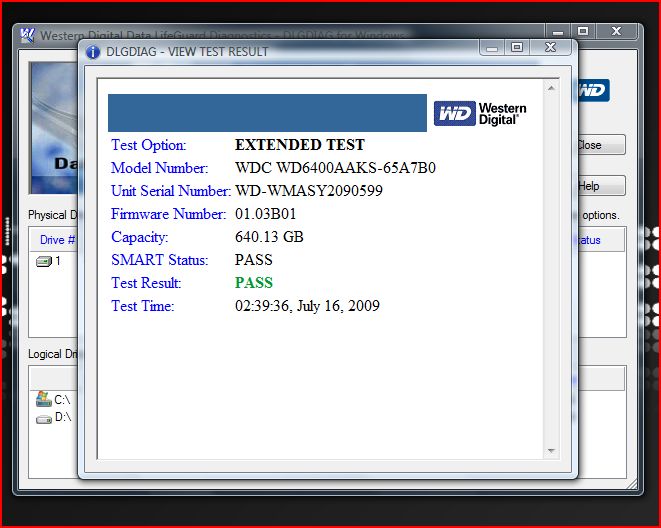
Task: Click model number WDC WD6400AAKS-65A7B0
Action: pos(335,168)
